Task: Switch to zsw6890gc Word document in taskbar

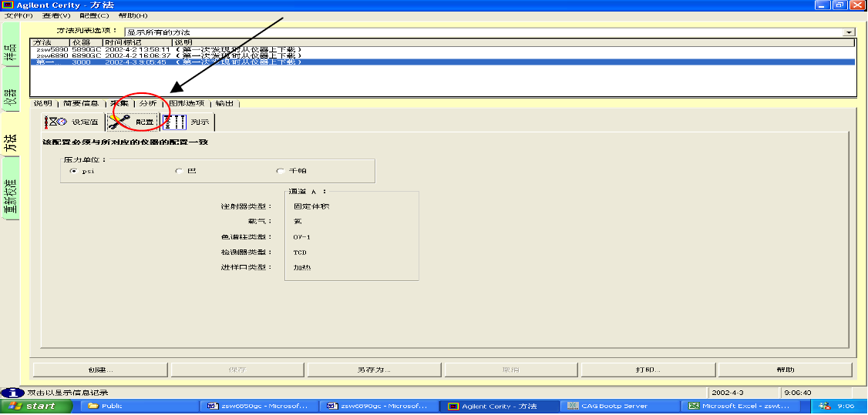Action: coord(379,407)
